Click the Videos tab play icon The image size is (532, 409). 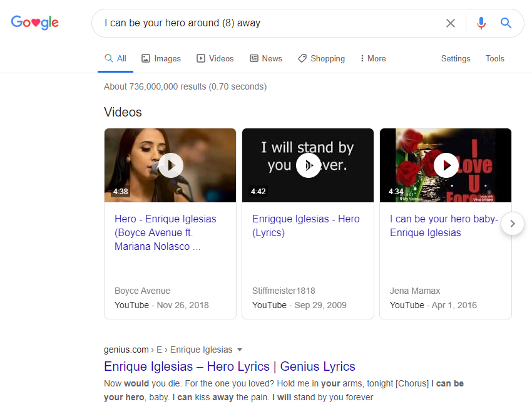click(x=199, y=58)
